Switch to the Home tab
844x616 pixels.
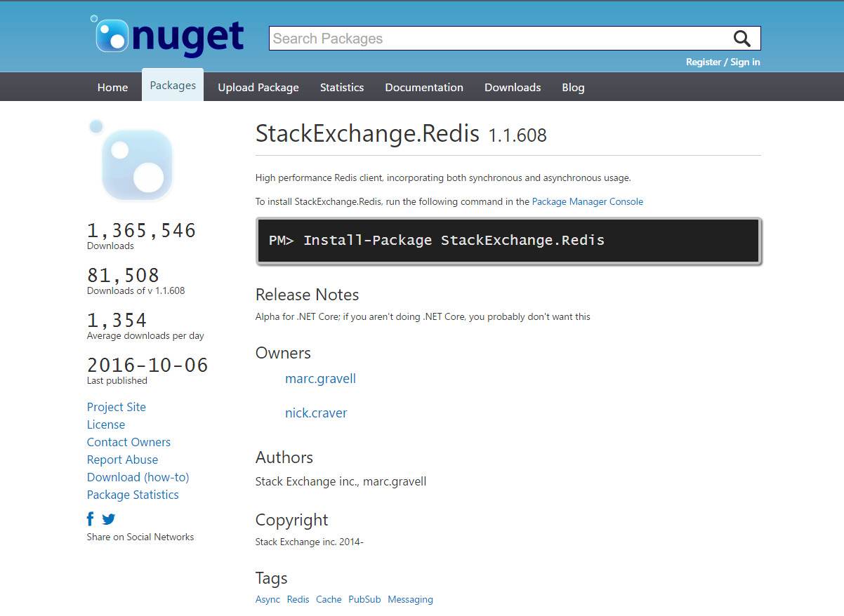(112, 87)
